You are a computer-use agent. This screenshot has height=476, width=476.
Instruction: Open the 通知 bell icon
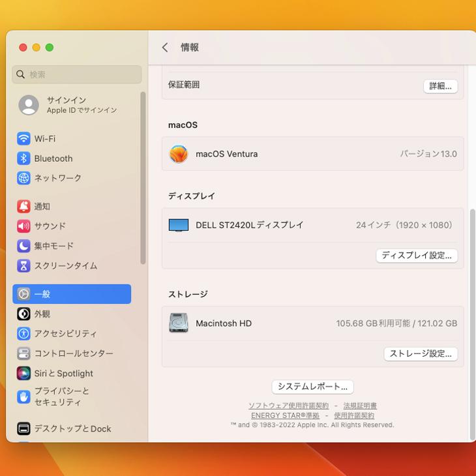[x=23, y=207]
